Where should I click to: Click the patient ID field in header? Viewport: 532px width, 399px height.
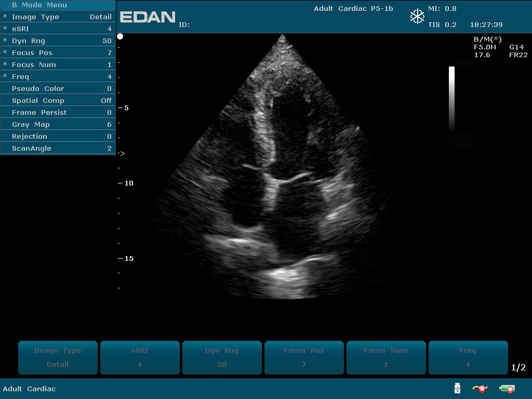(185, 24)
